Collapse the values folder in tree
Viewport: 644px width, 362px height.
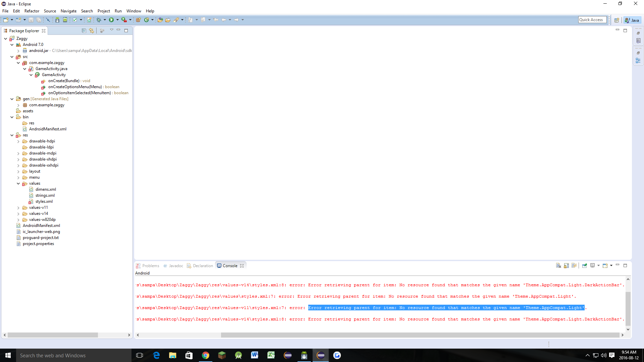(x=18, y=183)
